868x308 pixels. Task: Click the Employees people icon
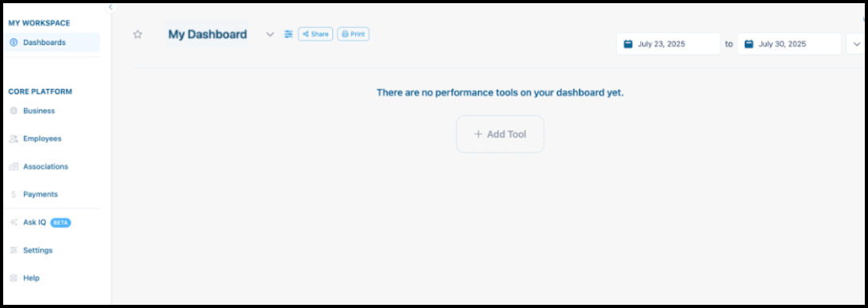pyautogui.click(x=14, y=139)
